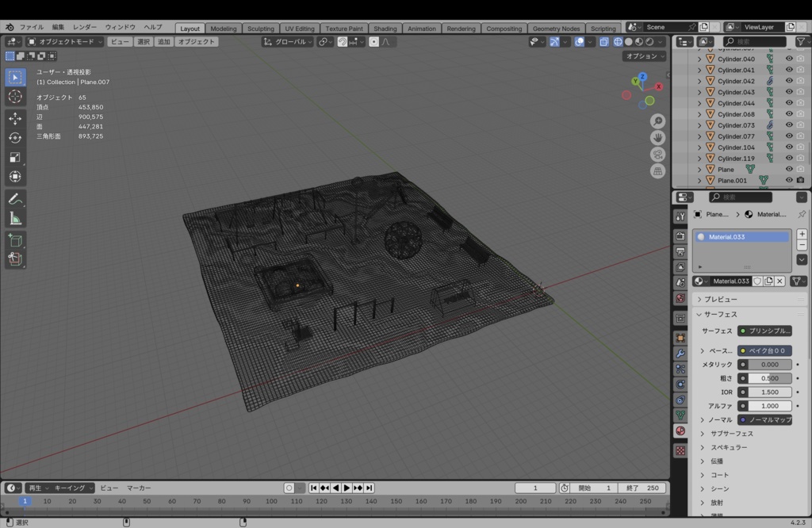Select the 3D Cursor tool
This screenshot has width=812, height=528.
click(x=15, y=96)
